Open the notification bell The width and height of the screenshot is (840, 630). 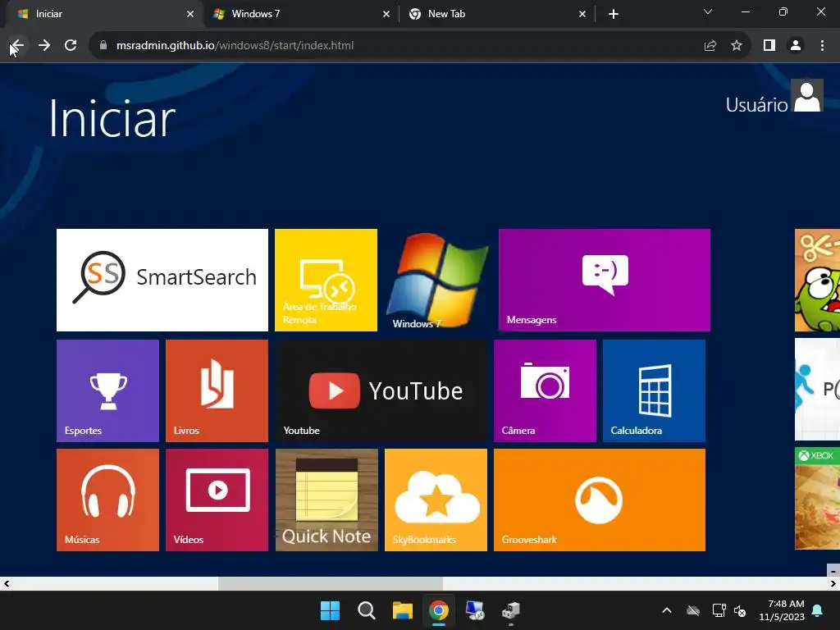click(818, 610)
